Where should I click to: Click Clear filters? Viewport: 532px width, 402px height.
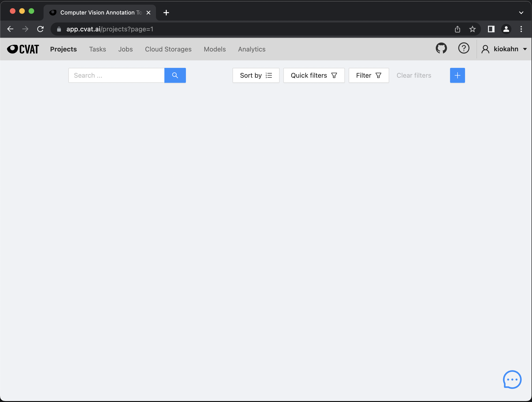pyautogui.click(x=414, y=75)
